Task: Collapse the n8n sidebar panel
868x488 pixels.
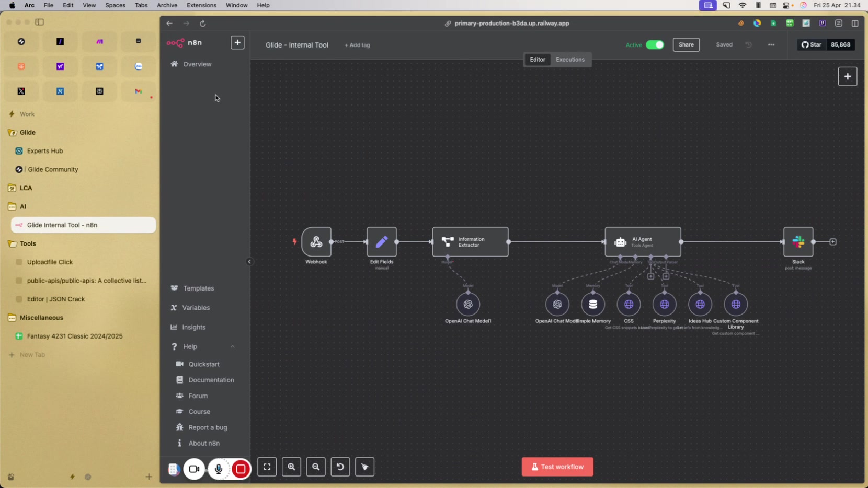Action: [x=249, y=262]
